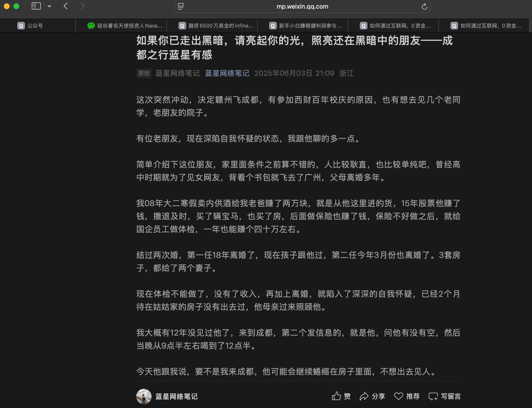Viewport: 532px width, 408px height.
Task: Reload the page with refresh icon
Action: (x=424, y=6)
